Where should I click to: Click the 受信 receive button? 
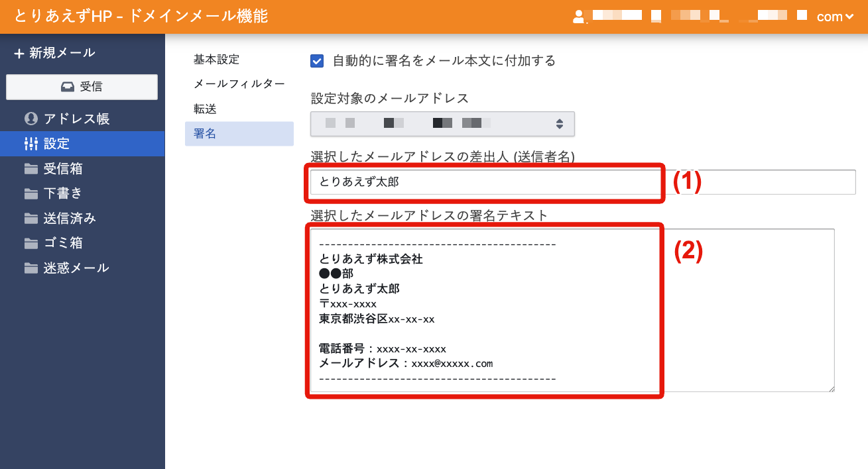pyautogui.click(x=82, y=87)
